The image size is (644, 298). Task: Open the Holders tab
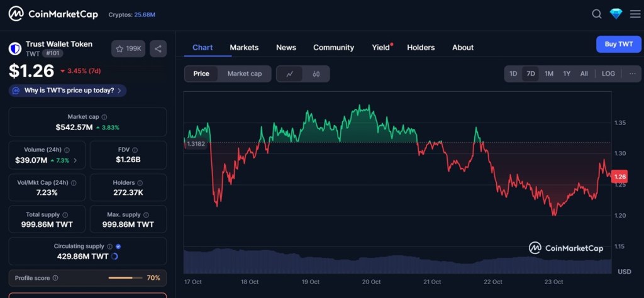[421, 48]
